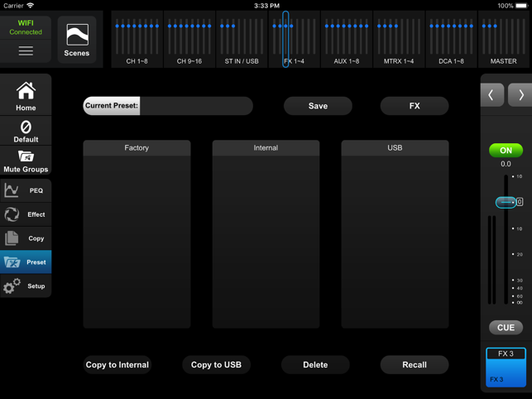532x399 pixels.
Task: Select the ST IN / USB fader bank
Action: coord(242,40)
